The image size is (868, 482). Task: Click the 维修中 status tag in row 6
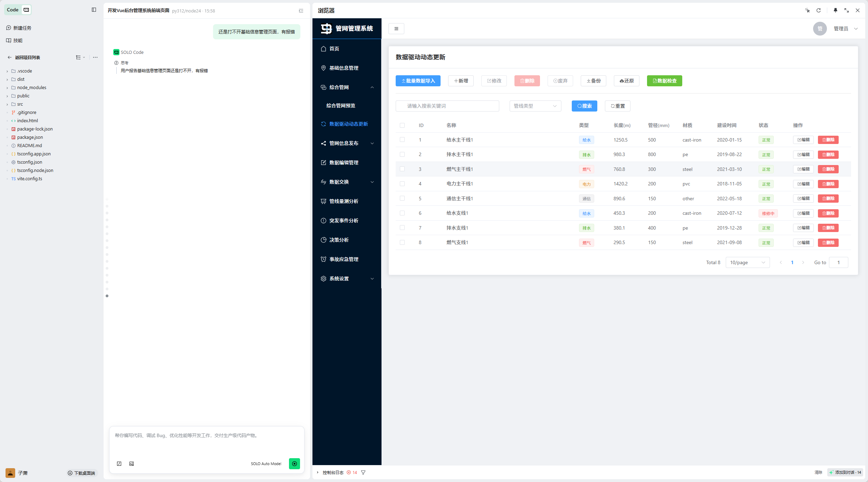pos(768,213)
